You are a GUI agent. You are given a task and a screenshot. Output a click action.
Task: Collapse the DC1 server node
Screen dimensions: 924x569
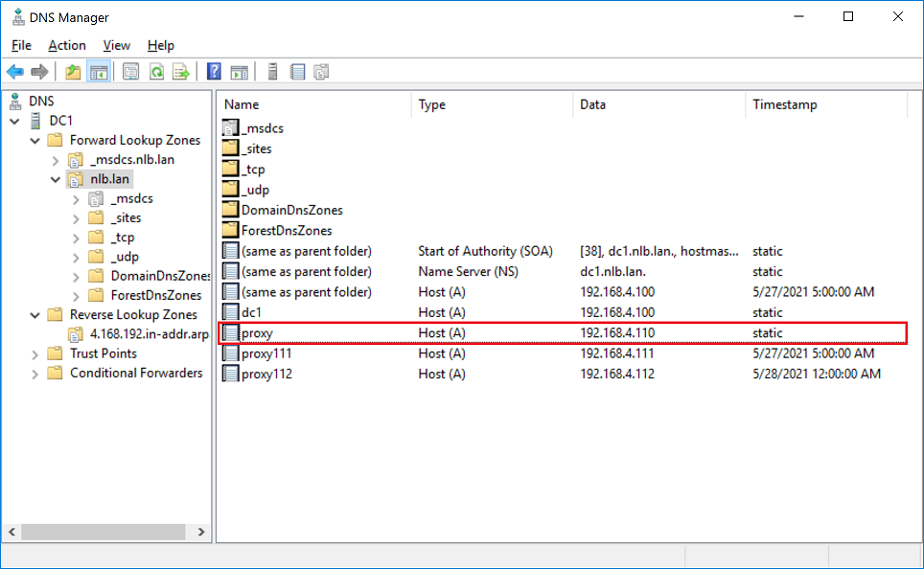(14, 122)
